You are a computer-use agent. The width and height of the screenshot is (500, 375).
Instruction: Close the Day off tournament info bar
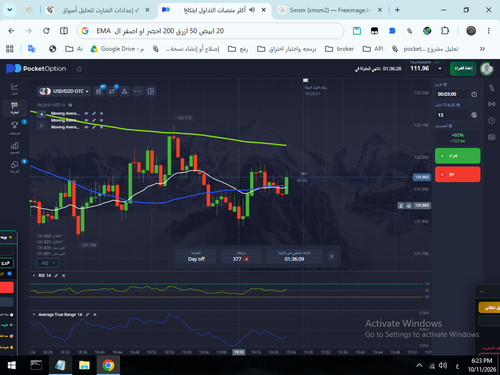click(332, 256)
